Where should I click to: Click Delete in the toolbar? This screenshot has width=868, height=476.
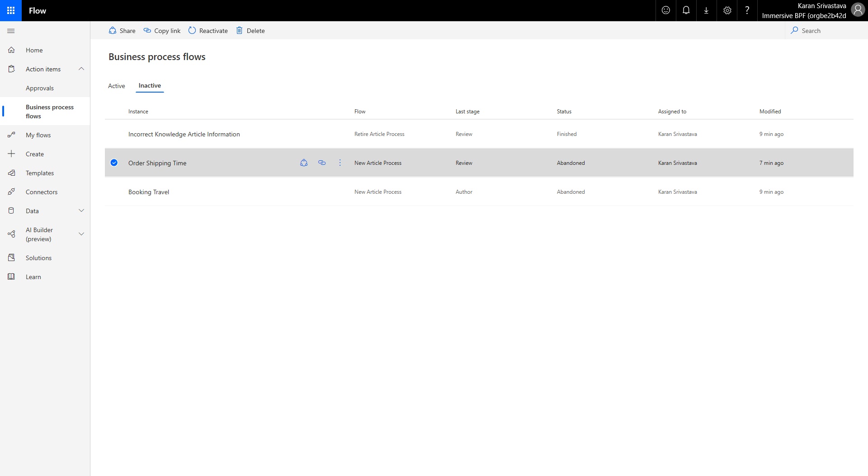click(250, 31)
